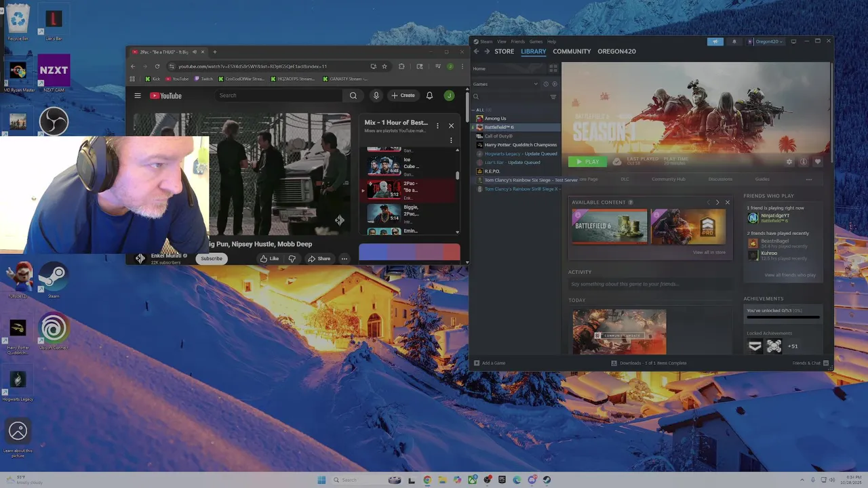Like the 2Pac video
868x488 pixels.
(x=269, y=258)
